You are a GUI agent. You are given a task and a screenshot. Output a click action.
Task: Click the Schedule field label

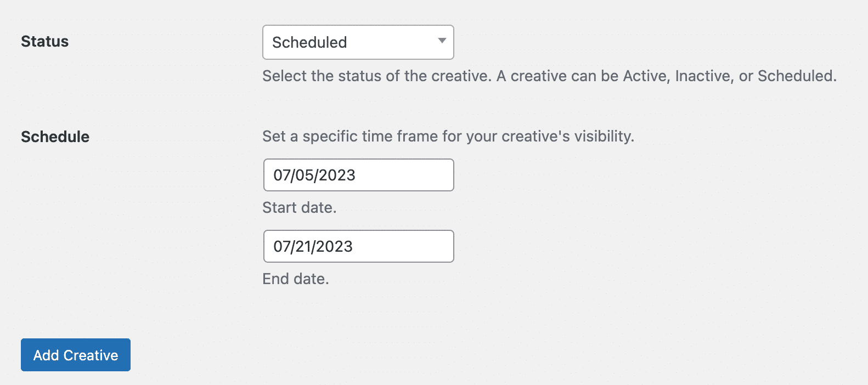click(55, 137)
